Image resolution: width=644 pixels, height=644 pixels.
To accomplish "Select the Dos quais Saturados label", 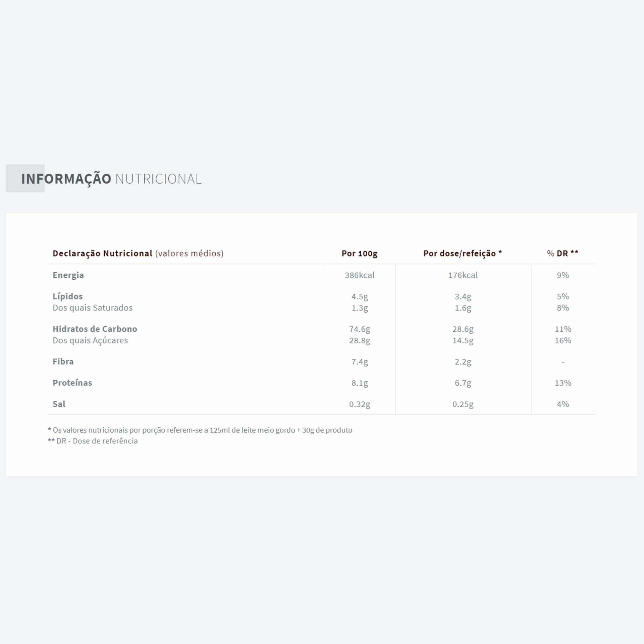I will coord(93,308).
